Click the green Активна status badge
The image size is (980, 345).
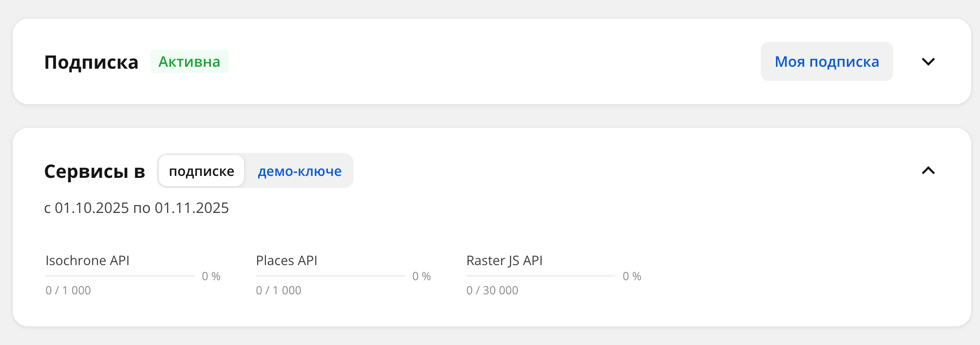point(189,62)
